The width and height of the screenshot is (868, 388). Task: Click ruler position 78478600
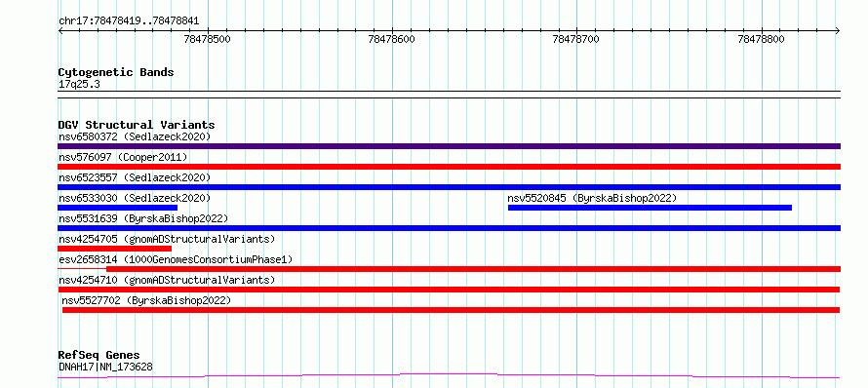tap(391, 39)
